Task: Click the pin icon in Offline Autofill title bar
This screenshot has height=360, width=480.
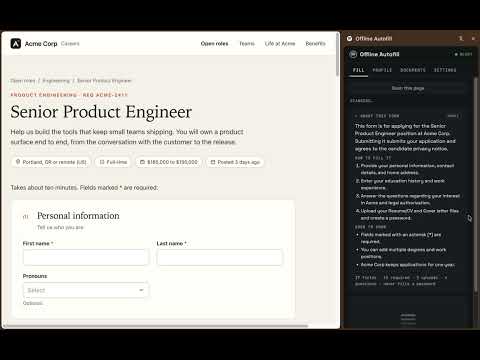Action: (461, 39)
